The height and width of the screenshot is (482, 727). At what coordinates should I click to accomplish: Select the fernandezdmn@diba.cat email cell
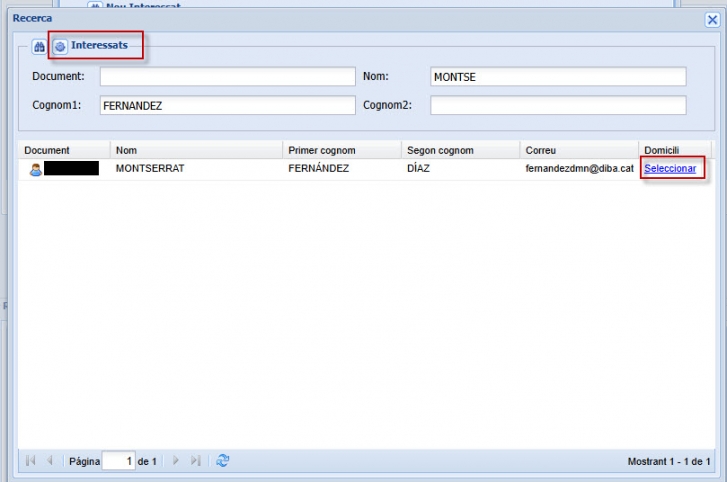click(579, 169)
